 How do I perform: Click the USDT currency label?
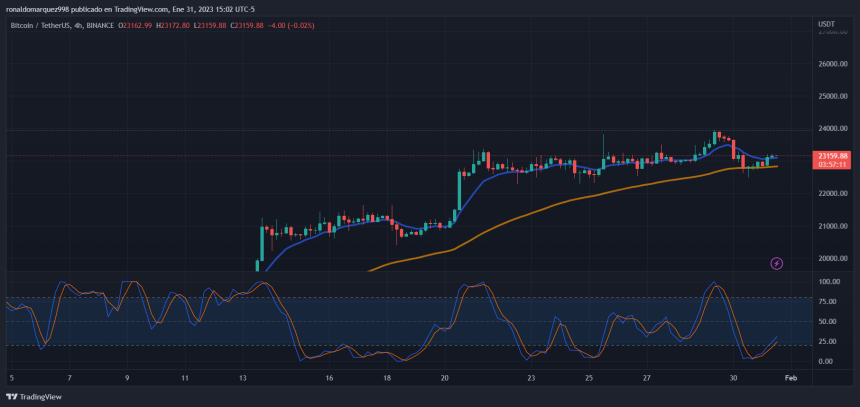coord(826,24)
